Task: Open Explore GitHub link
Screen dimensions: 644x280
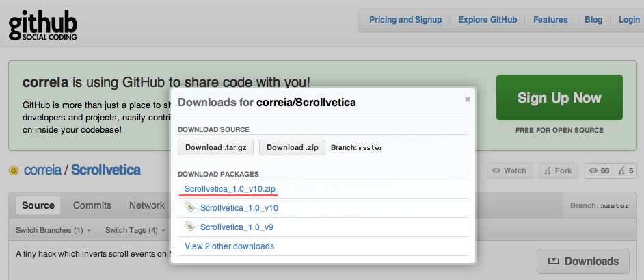Action: pyautogui.click(x=487, y=20)
